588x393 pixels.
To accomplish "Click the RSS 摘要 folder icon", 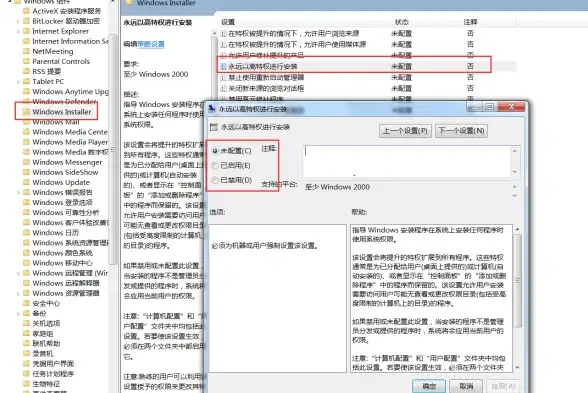I will pyautogui.click(x=26, y=71).
